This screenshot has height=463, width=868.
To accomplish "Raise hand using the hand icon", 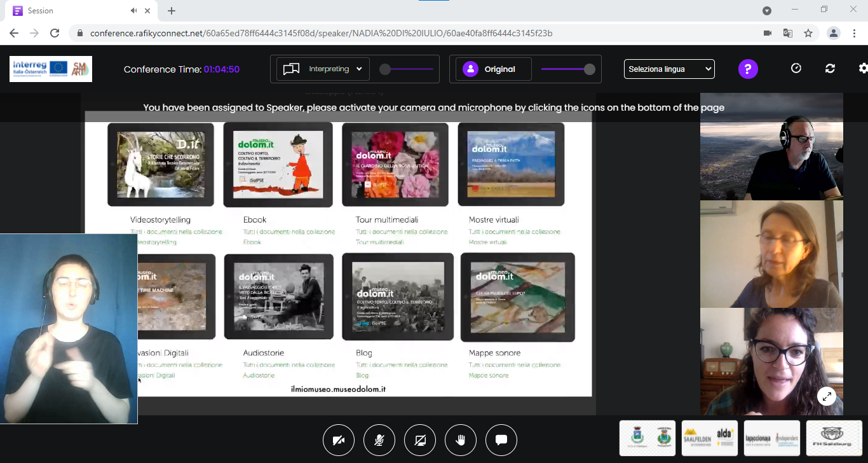I will pyautogui.click(x=461, y=440).
